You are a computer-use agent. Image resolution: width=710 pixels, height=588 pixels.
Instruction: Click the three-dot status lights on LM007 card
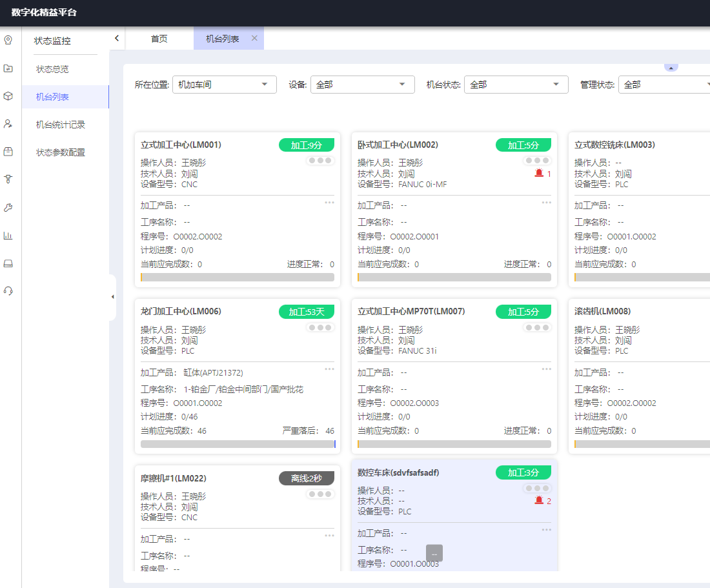(x=537, y=327)
